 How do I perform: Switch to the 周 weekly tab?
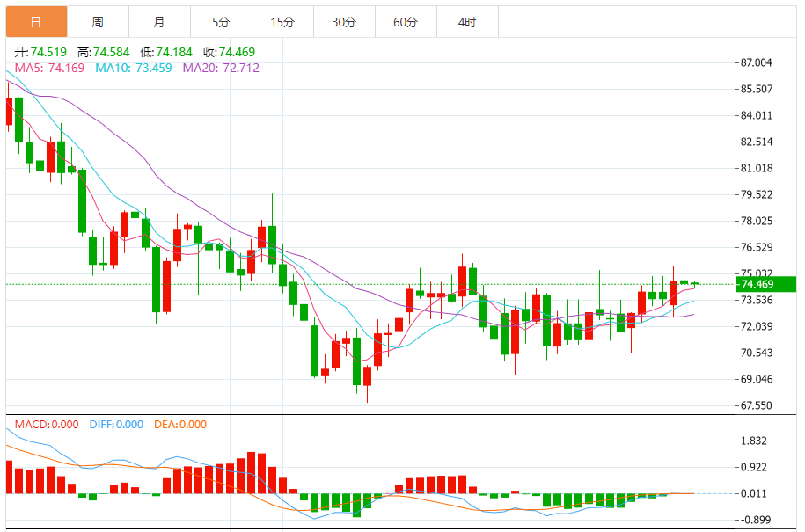(x=98, y=22)
